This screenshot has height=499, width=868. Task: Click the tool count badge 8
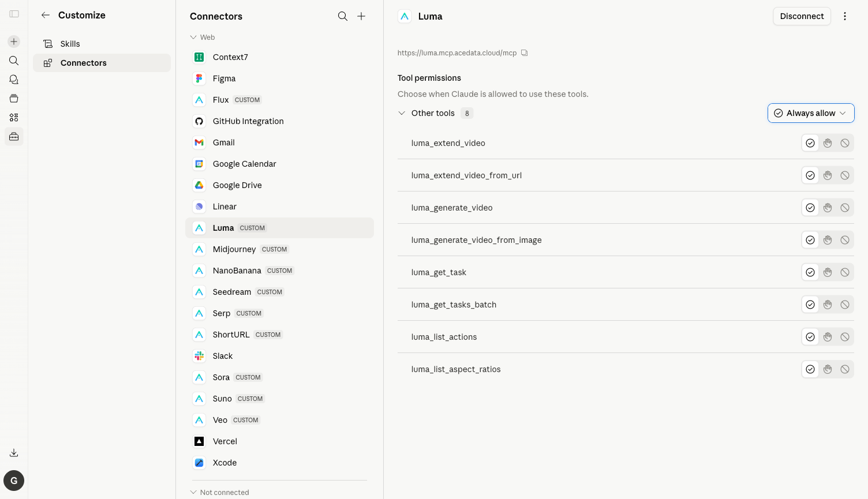click(467, 113)
